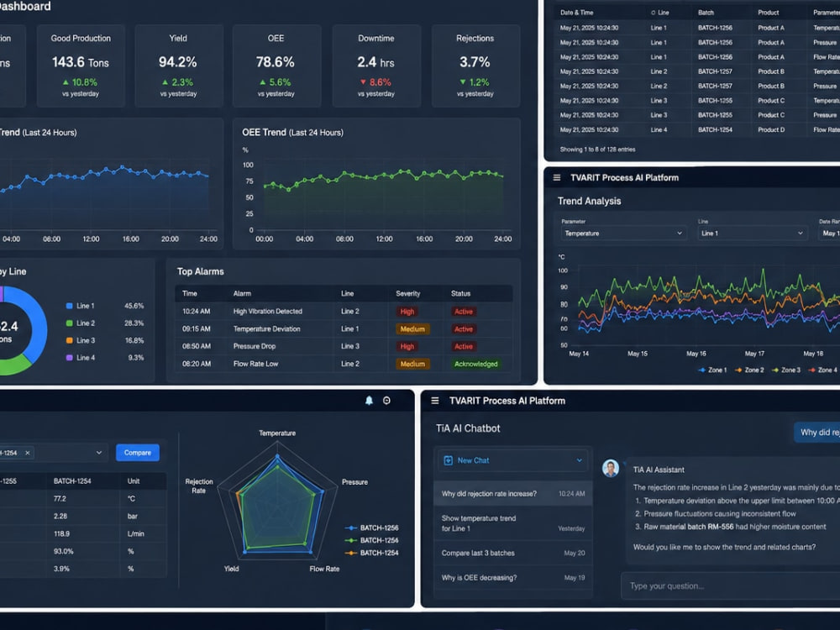Viewport: 840px width, 630px height.
Task: Click the OEE Trend chart title
Action: [x=292, y=133]
